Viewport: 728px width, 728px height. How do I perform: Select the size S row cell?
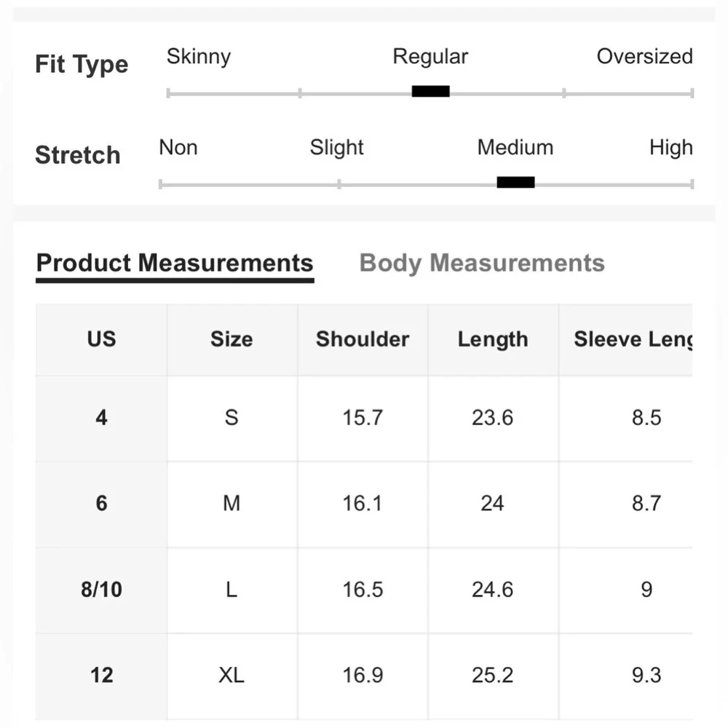click(232, 418)
